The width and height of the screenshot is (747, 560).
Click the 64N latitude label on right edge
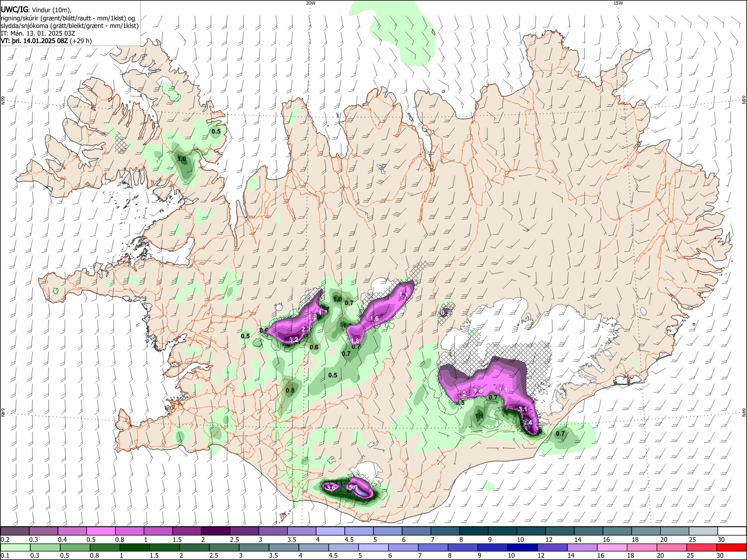tap(744, 412)
